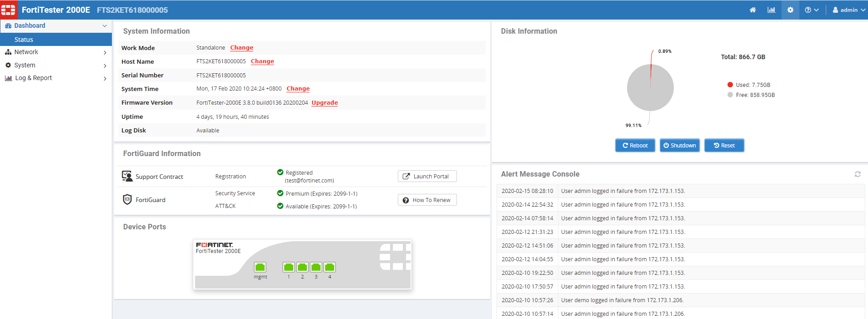Screen dimensions: 868x319
Task: Expand the Network menu
Action: coord(56,52)
